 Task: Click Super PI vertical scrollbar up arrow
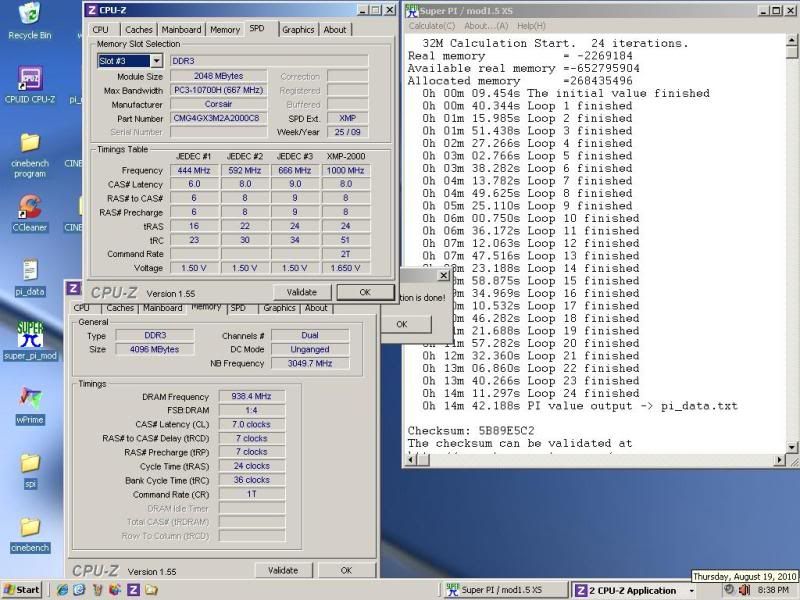click(791, 40)
